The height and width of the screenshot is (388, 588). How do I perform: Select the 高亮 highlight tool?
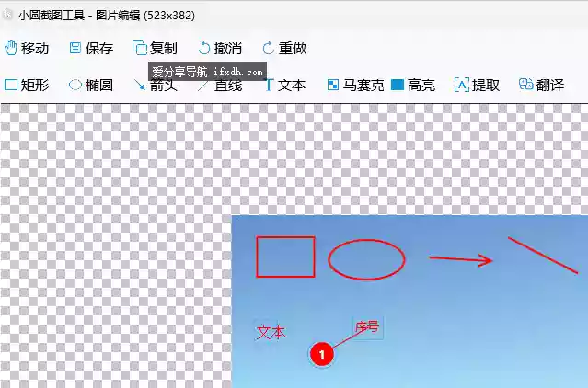413,85
